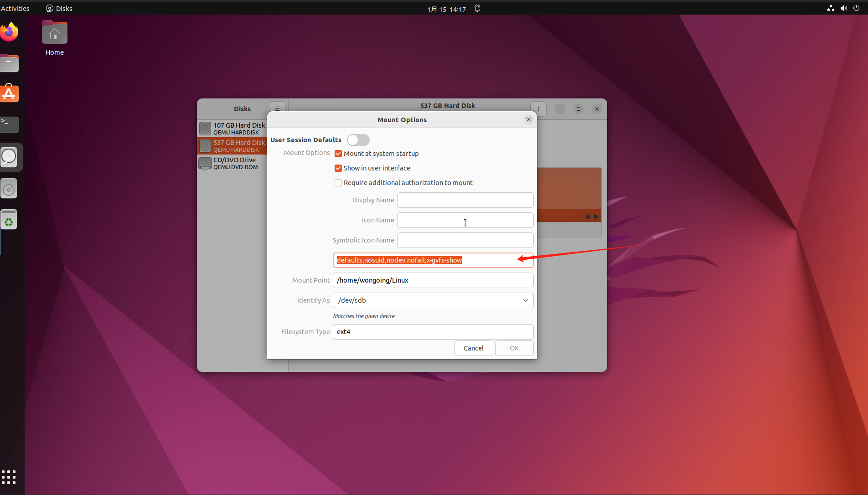Uncheck Show in user interface
Viewport: 868px width, 495px height.
(338, 168)
